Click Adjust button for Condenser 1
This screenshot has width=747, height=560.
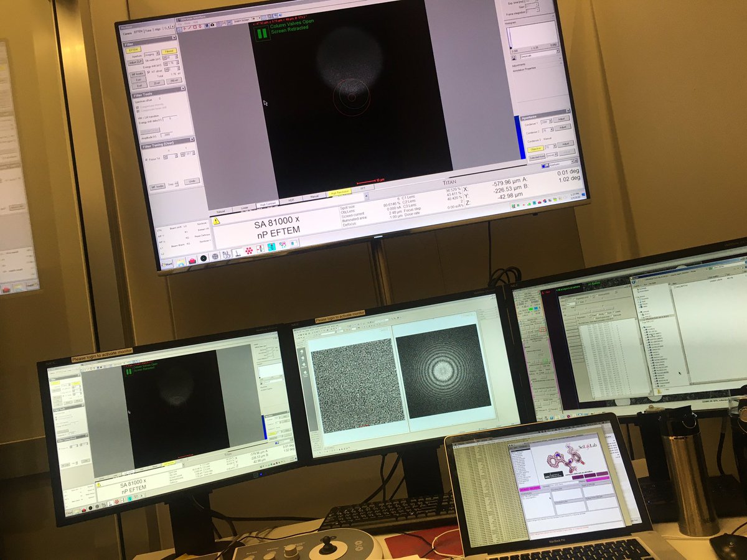point(561,119)
